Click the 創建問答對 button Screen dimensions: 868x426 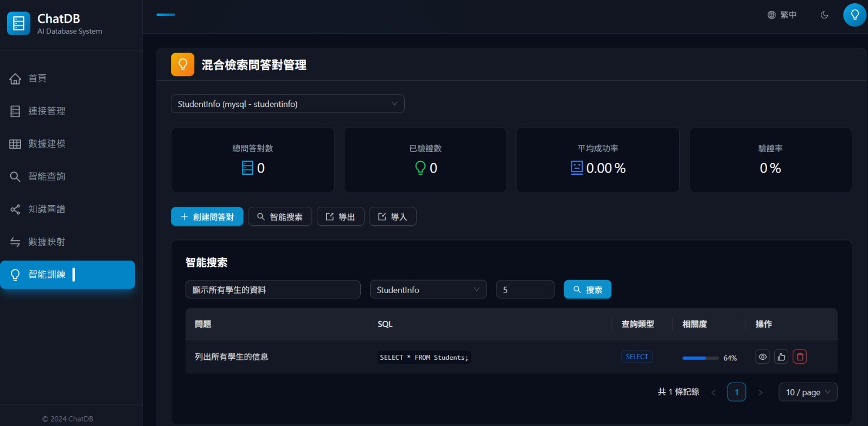coord(207,217)
